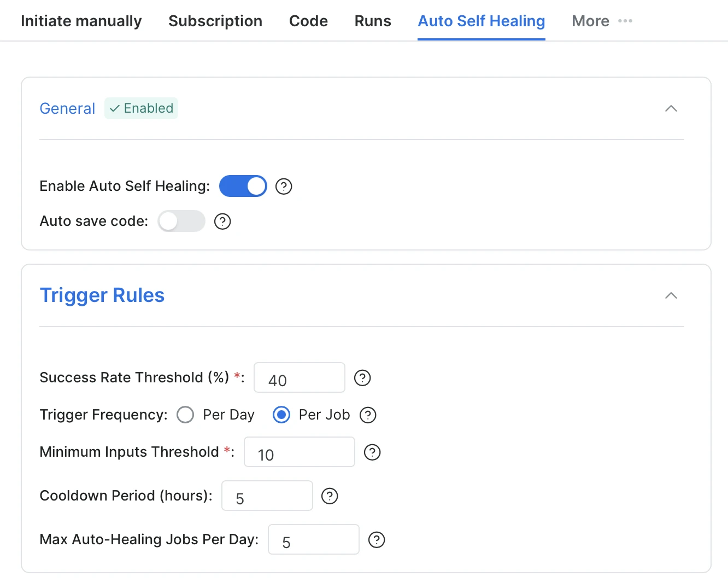Viewport: 728px width, 582px height.
Task: Open help icon beside Enable Auto Self Healing
Action: 284,187
